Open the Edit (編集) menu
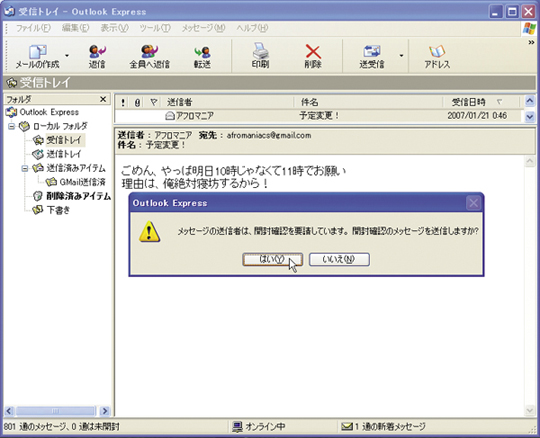Viewport: 540px width, 438px height. click(75, 28)
